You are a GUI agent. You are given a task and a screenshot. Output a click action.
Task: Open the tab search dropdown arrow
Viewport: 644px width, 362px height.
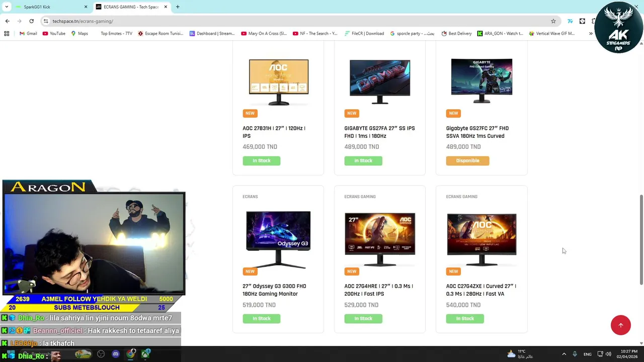pyautogui.click(x=7, y=7)
